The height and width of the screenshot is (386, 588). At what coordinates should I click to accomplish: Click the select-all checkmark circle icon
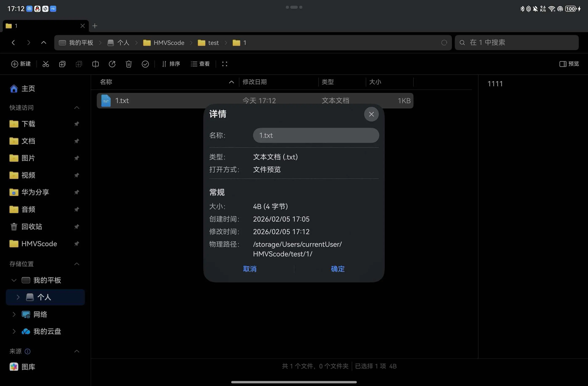pos(145,64)
